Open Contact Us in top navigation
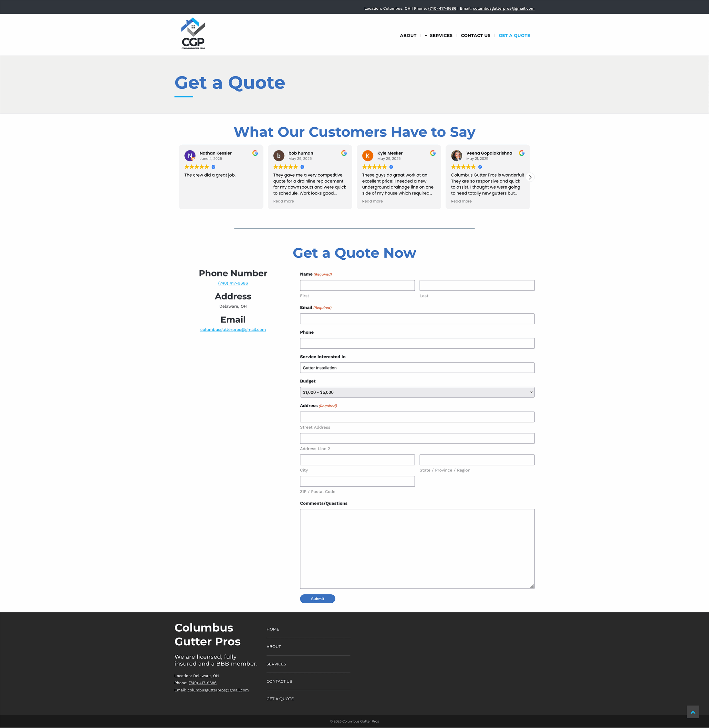709x728 pixels. [x=475, y=36]
